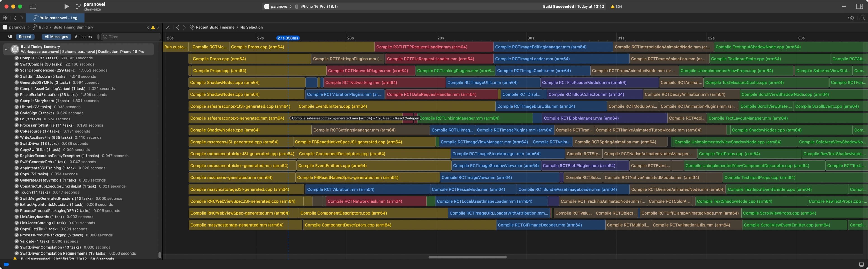Screen dimensions: 868x269
Task: Show the 604 build warnings in the toolbar
Action: click(617, 6)
